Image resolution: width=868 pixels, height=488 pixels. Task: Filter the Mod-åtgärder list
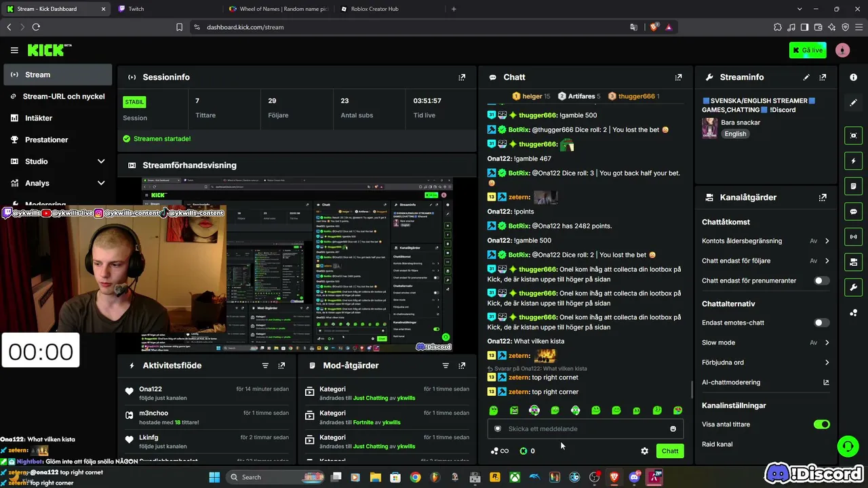tap(446, 365)
